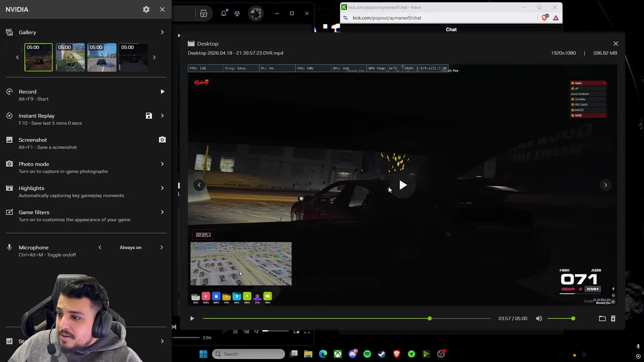Screen dimensions: 644x362
Task: Click the Chat heading in Brave window
Action: tap(451, 30)
